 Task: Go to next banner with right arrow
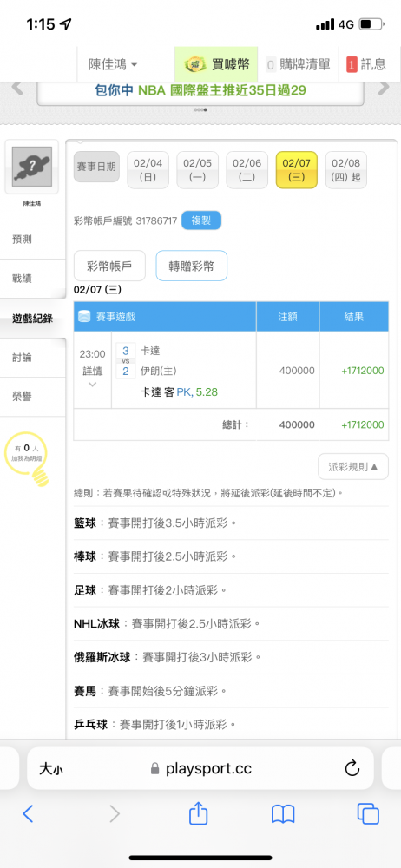pos(384,89)
